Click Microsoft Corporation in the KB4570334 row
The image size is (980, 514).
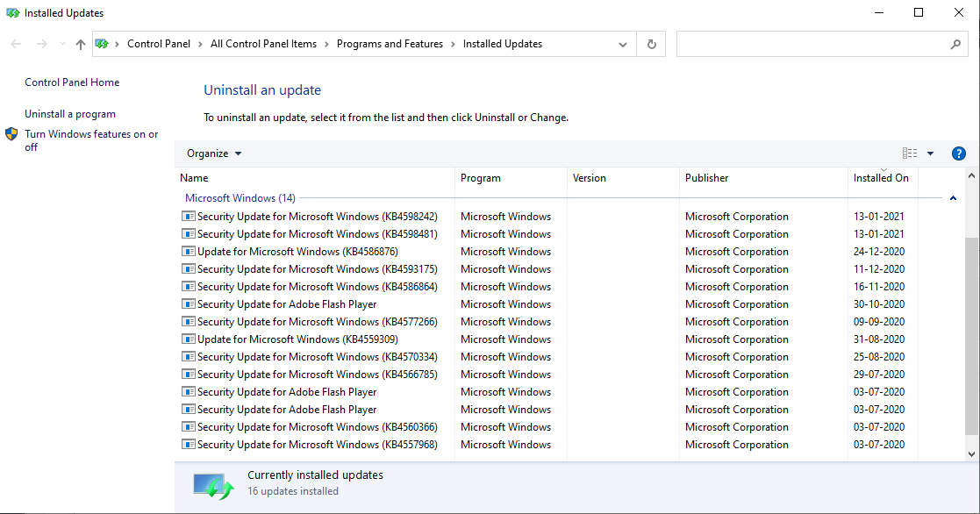click(x=737, y=357)
